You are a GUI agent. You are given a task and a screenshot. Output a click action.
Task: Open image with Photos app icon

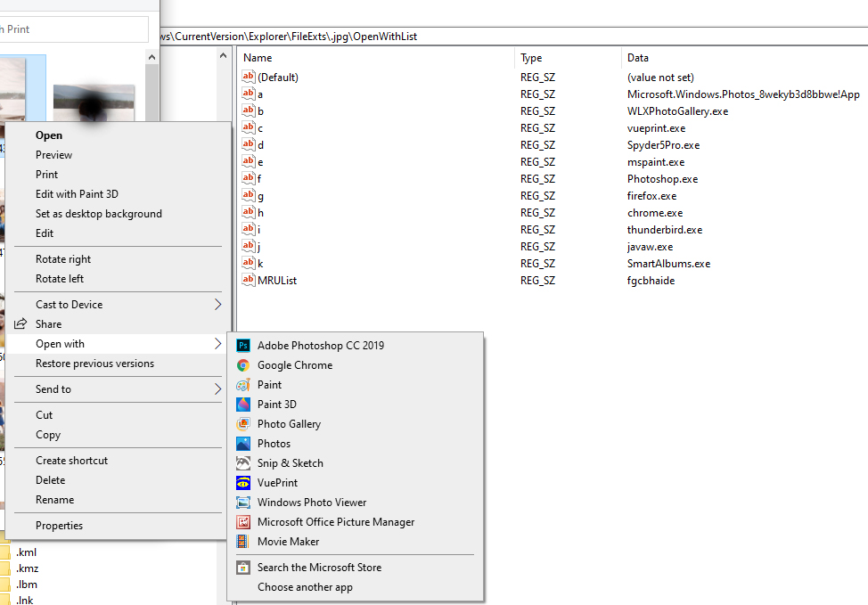(243, 444)
